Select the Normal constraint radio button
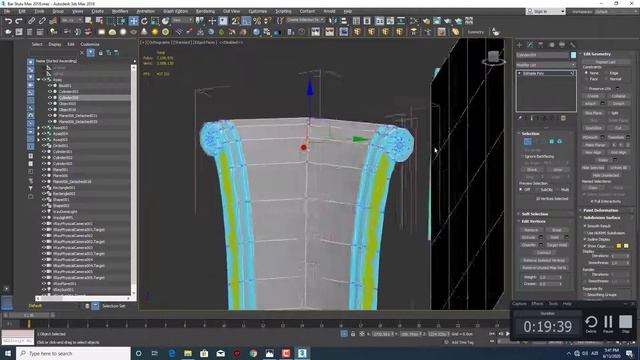Viewport: 640px width, 360px height. [x=606, y=79]
